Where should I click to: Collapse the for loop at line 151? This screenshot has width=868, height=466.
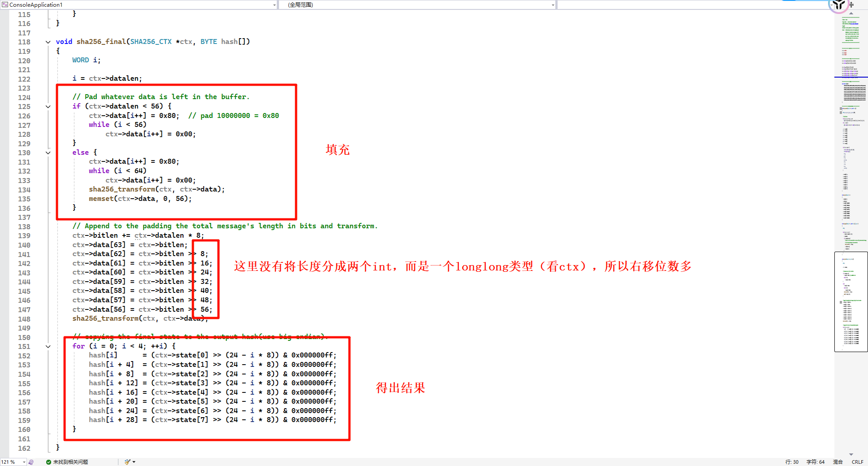pyautogui.click(x=48, y=346)
